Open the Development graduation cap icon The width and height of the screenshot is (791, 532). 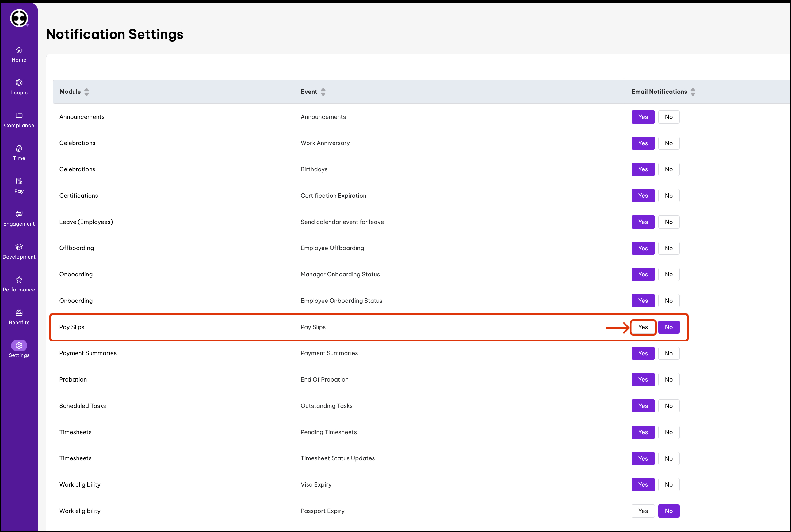pos(19,247)
